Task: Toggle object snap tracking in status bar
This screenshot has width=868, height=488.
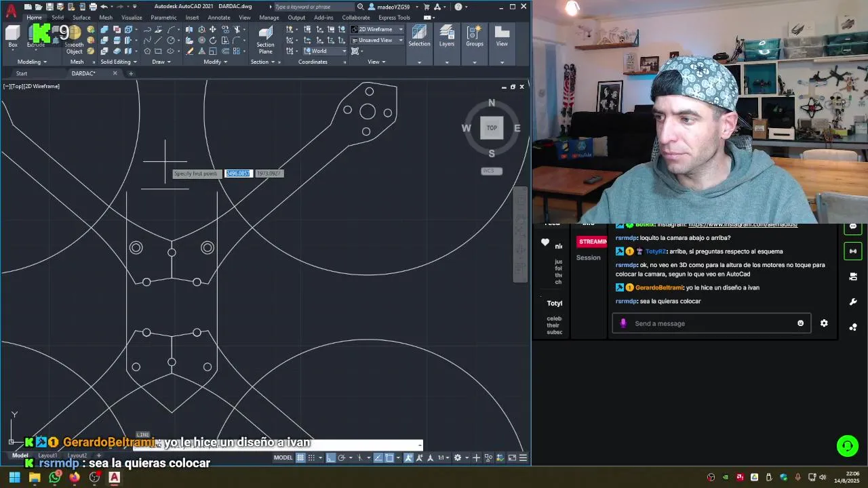Action: click(378, 457)
